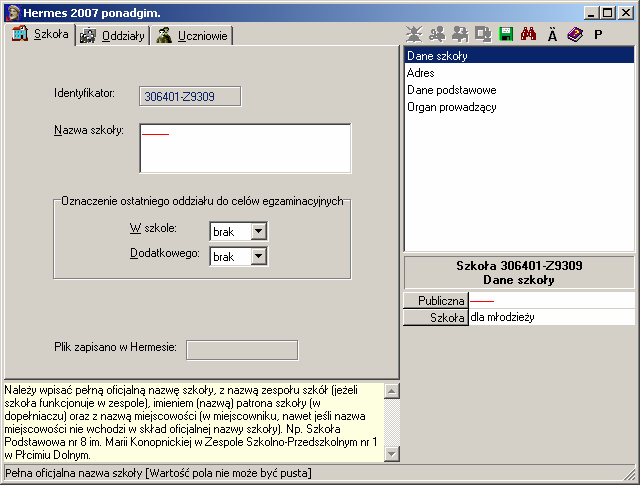Click the Publiczna row header button
Screen dimensions: 640x485
click(436, 300)
